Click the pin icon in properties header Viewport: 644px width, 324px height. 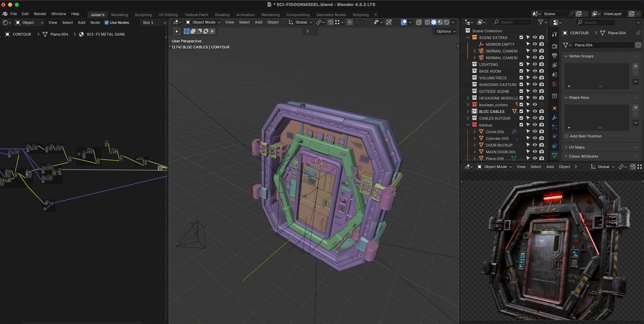click(638, 33)
